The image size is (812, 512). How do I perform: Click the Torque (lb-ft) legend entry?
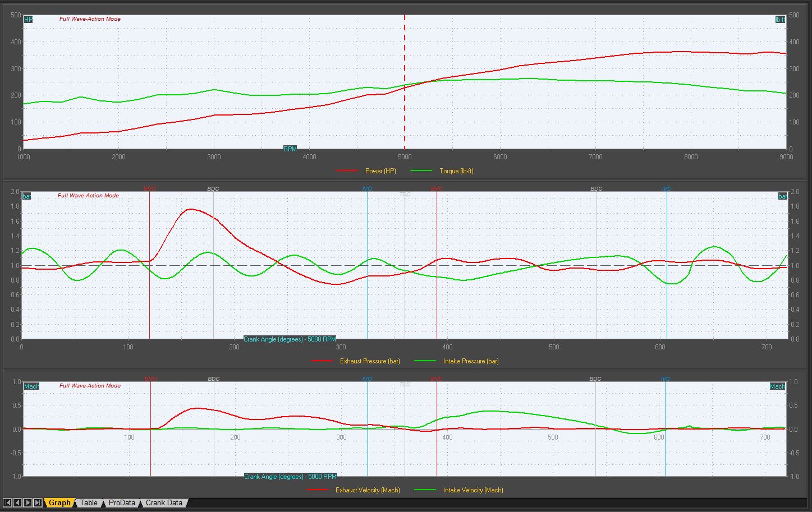[x=456, y=171]
